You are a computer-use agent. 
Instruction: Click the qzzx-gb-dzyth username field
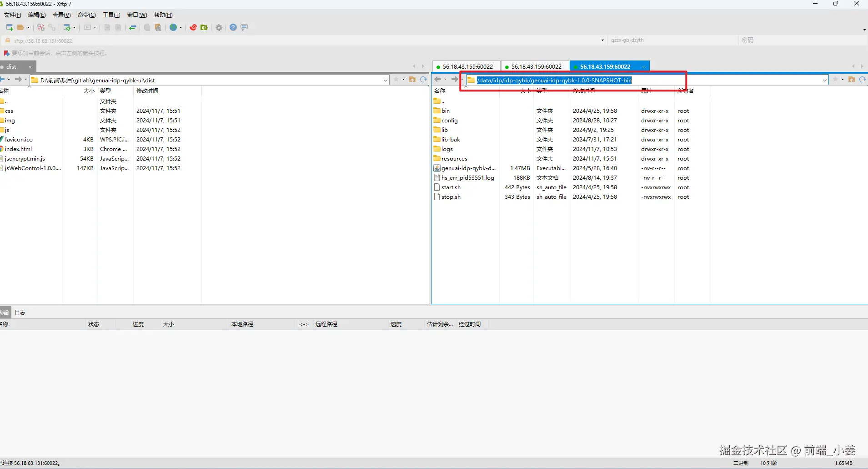pos(672,40)
